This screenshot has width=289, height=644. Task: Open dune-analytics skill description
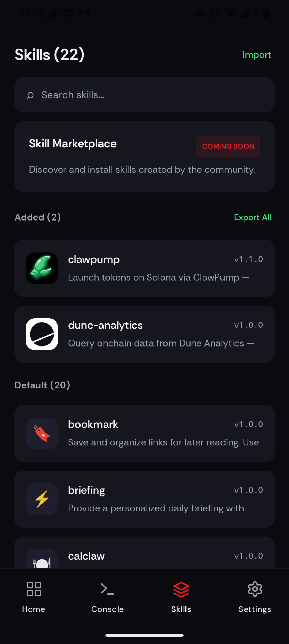(161, 343)
